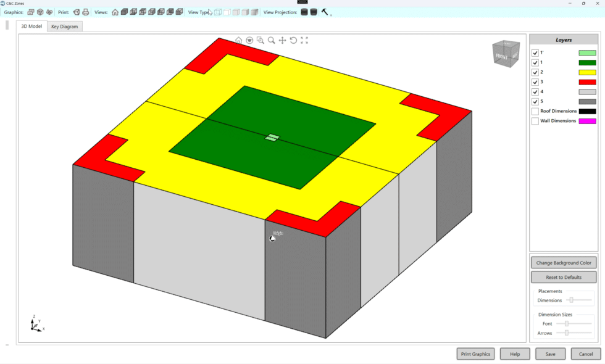This screenshot has height=364, width=605.
Task: Enable the Wall Dimensions layer checkbox
Action: pyautogui.click(x=535, y=121)
